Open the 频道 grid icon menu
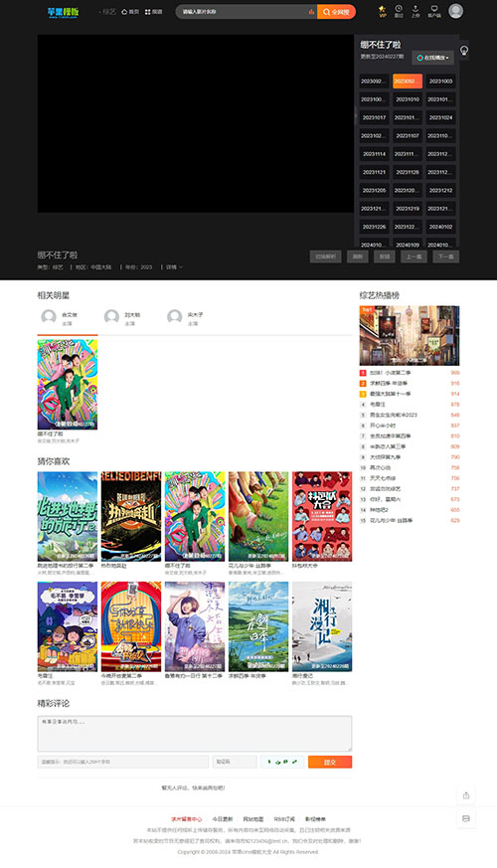Viewport: 497px width, 868px height. [153, 12]
